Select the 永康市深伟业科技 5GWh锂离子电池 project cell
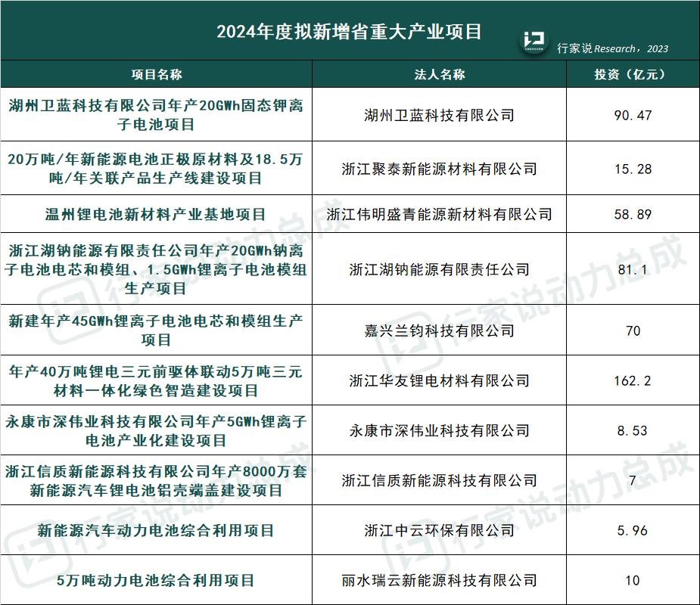This screenshot has height=605, width=700. (156, 430)
